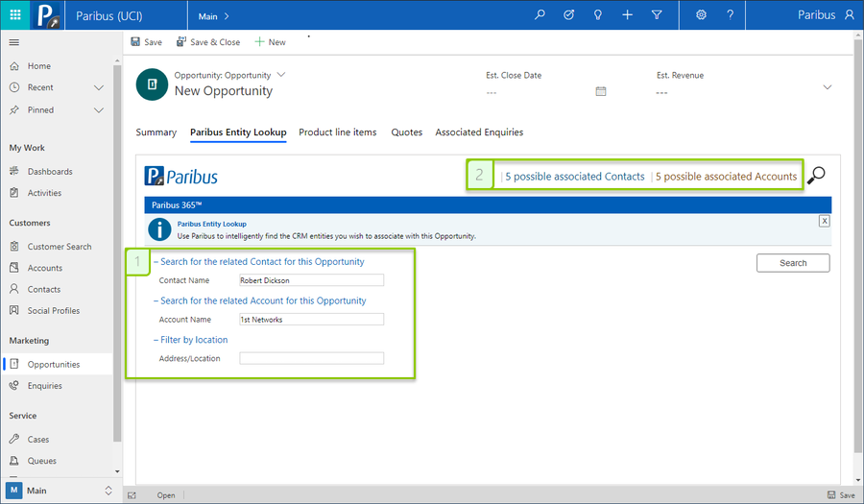Expand the header fields chevron
864x504 pixels.
coord(828,87)
